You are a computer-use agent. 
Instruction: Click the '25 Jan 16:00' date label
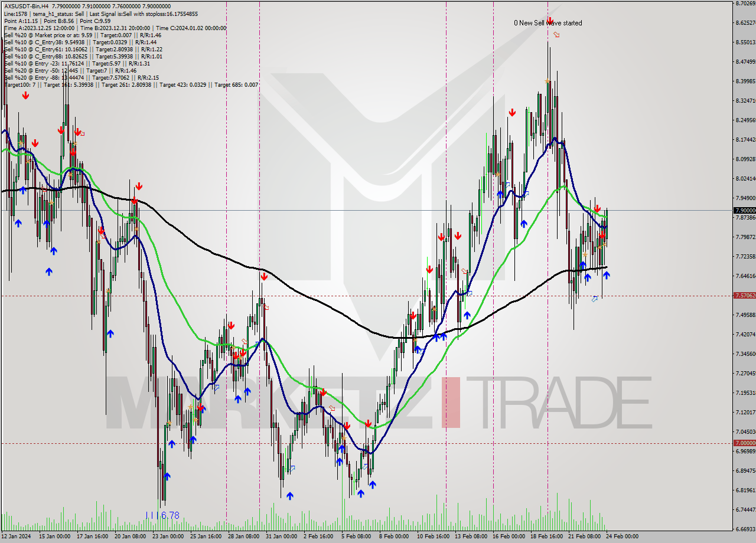pos(206,537)
